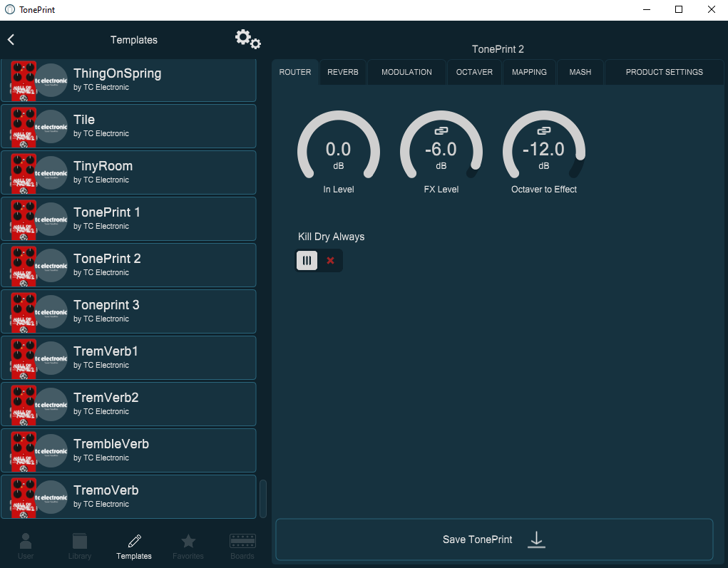Open the OCTAVER tab
This screenshot has width=728, height=568.
pyautogui.click(x=474, y=72)
